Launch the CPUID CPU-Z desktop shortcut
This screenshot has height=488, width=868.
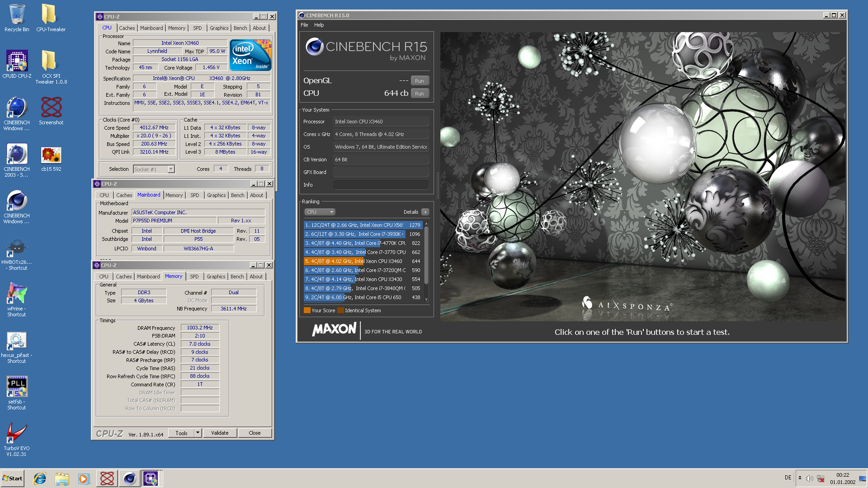17,64
